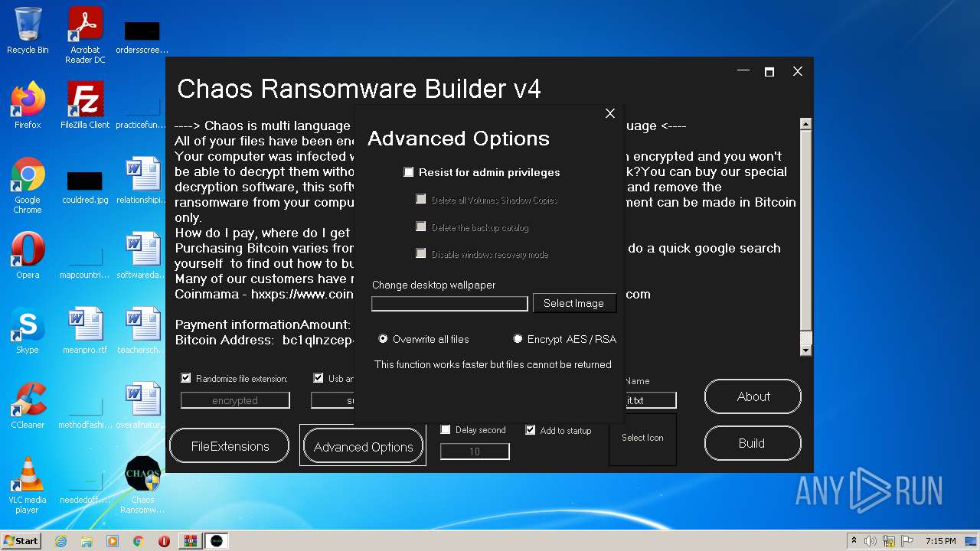Screen dimensions: 980x551
Task: Click the file name field ending .txt
Action: (x=651, y=400)
